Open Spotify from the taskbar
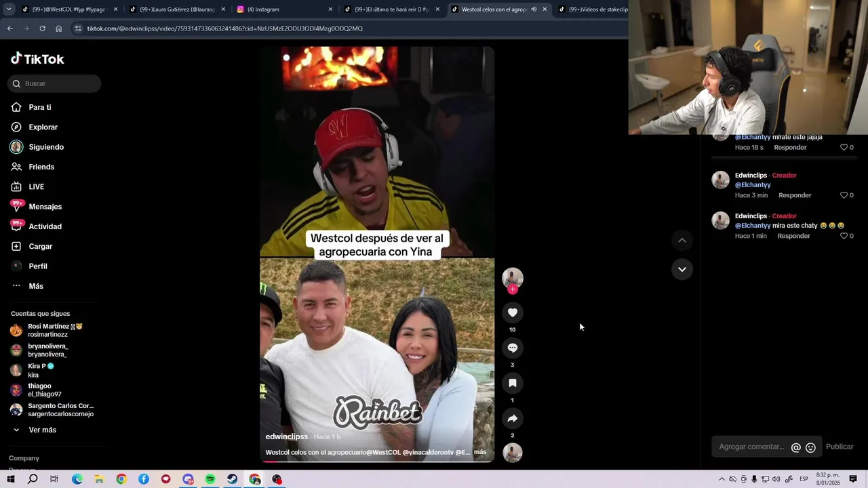 (x=210, y=479)
